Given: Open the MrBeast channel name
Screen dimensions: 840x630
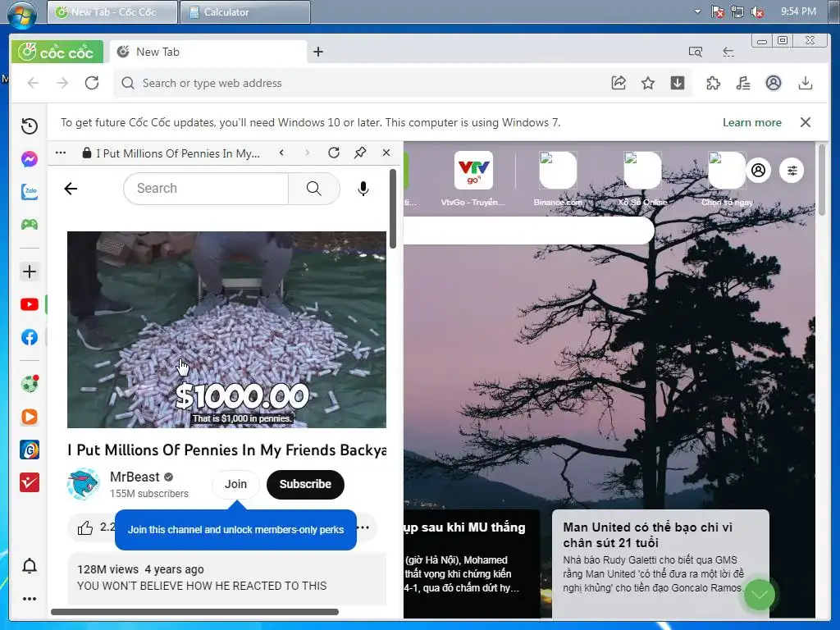Looking at the screenshot, I should tap(135, 477).
